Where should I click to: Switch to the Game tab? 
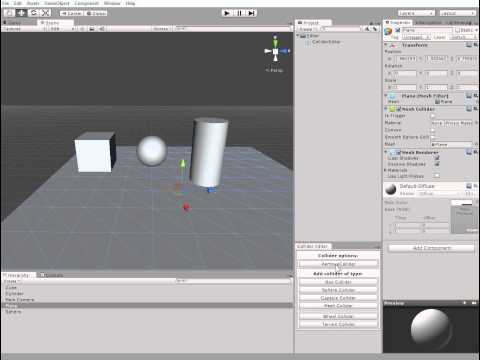pyautogui.click(x=15, y=23)
